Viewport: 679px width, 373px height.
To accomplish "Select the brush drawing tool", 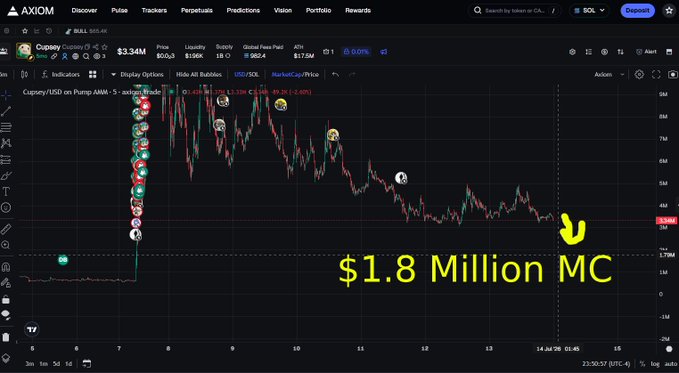I will 6,176.
